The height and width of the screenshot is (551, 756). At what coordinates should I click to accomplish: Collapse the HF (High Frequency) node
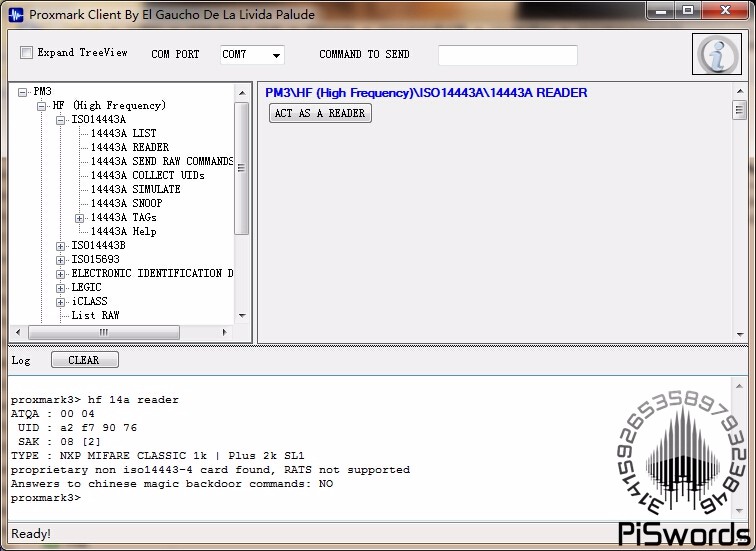[x=42, y=106]
